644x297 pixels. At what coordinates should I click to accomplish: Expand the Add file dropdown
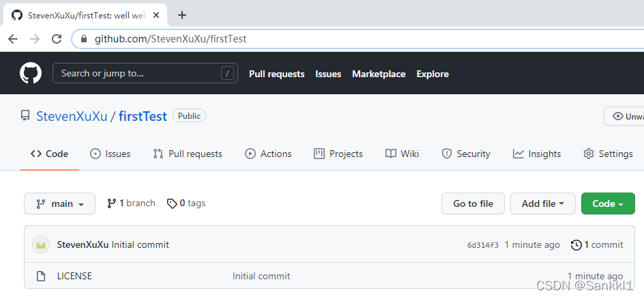click(x=543, y=203)
